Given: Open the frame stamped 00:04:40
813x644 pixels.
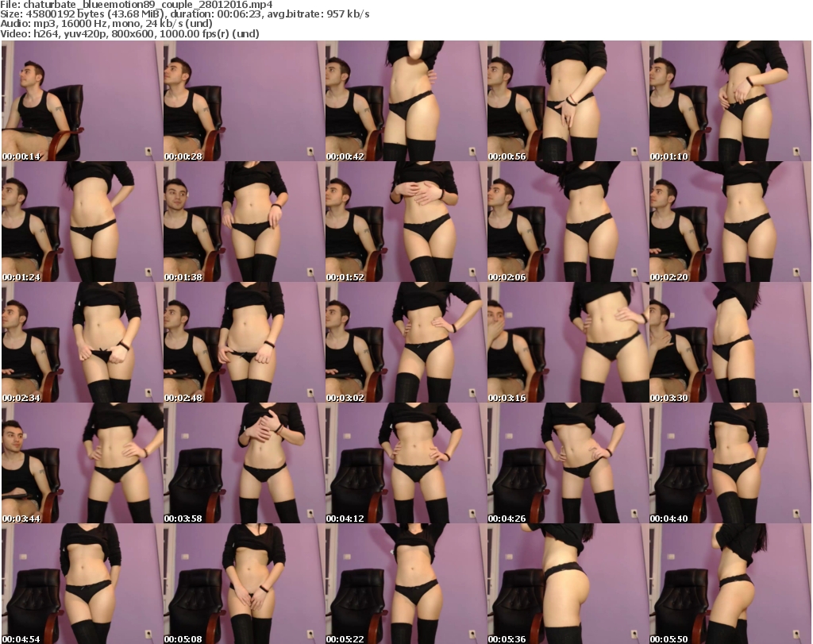Looking at the screenshot, I should pos(730,463).
